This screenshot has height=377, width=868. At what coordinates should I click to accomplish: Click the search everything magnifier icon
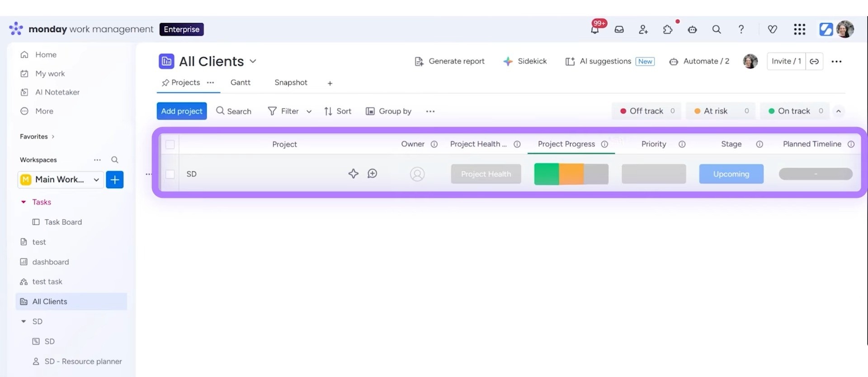[x=717, y=30]
